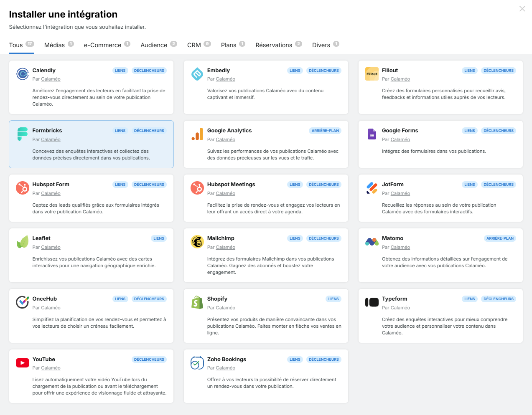The height and width of the screenshot is (415, 532).
Task: Click the Typeform card title
Action: tap(395, 299)
